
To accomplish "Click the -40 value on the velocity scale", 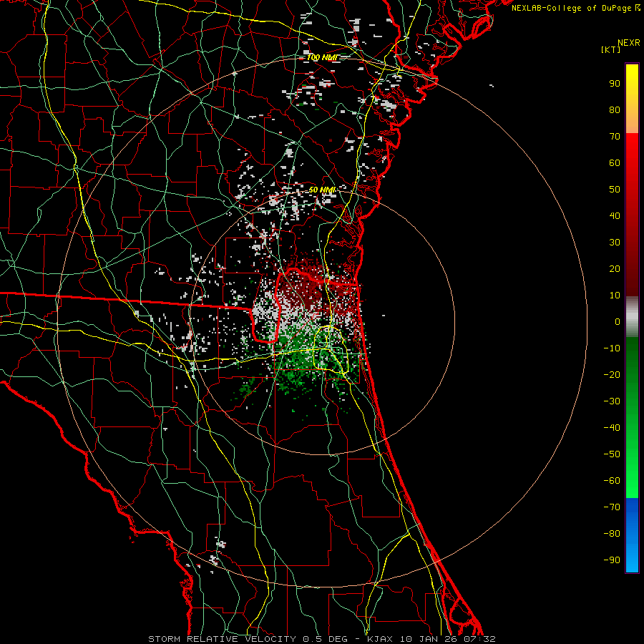I will [x=612, y=428].
